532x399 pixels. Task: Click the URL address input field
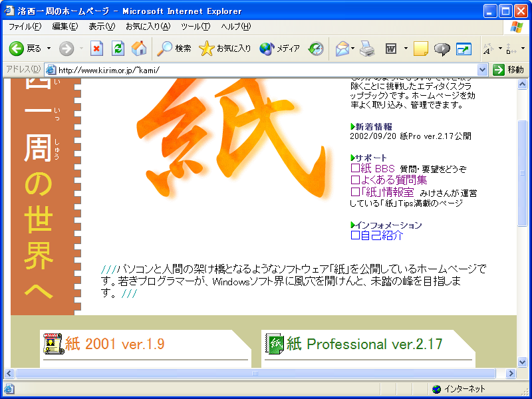click(x=266, y=70)
